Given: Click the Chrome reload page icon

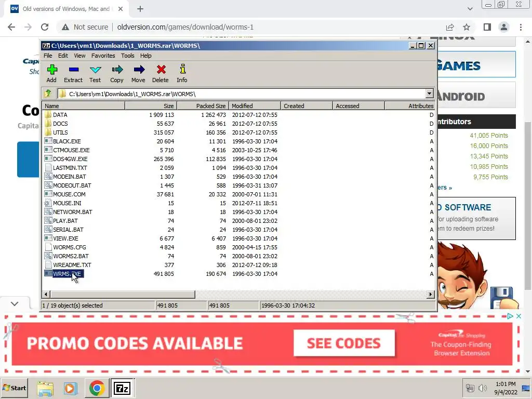Looking at the screenshot, I should coord(45,27).
